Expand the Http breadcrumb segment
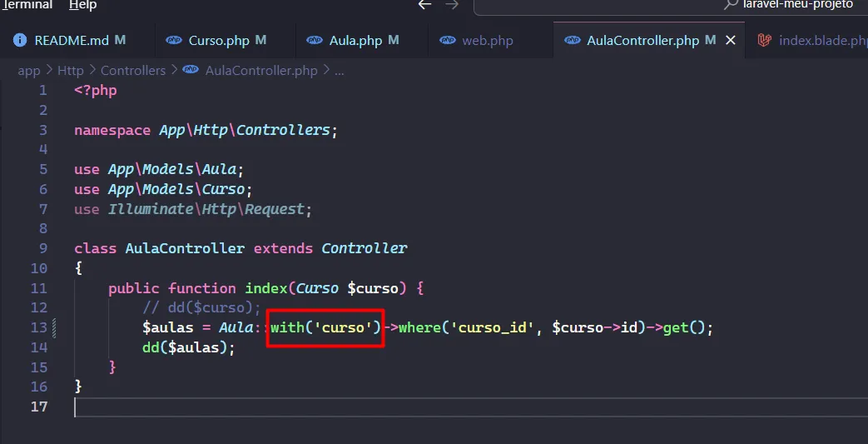 point(70,71)
